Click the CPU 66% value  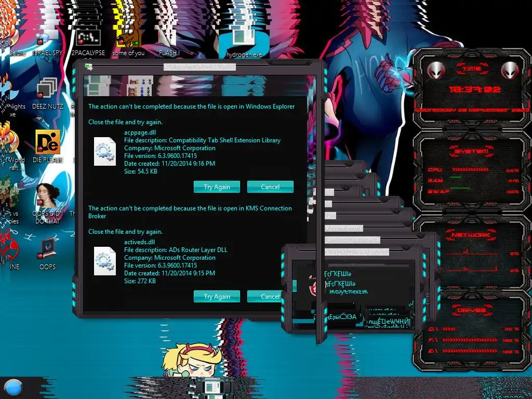(512, 170)
